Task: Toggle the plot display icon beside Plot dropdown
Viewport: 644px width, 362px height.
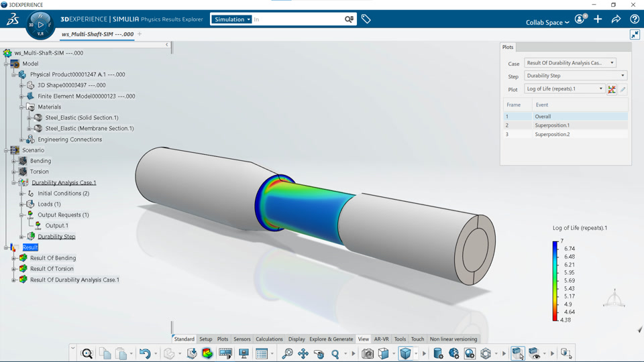Action: 612,89
